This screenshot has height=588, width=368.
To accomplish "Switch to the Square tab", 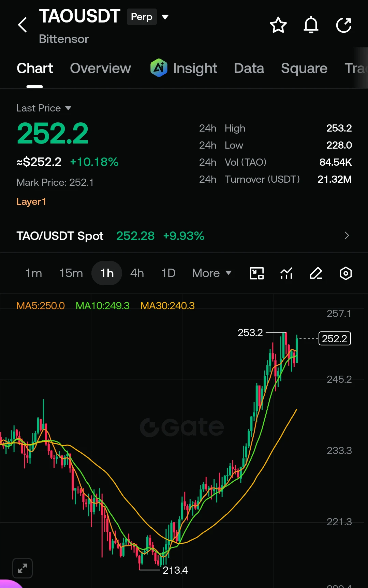I will coord(304,68).
